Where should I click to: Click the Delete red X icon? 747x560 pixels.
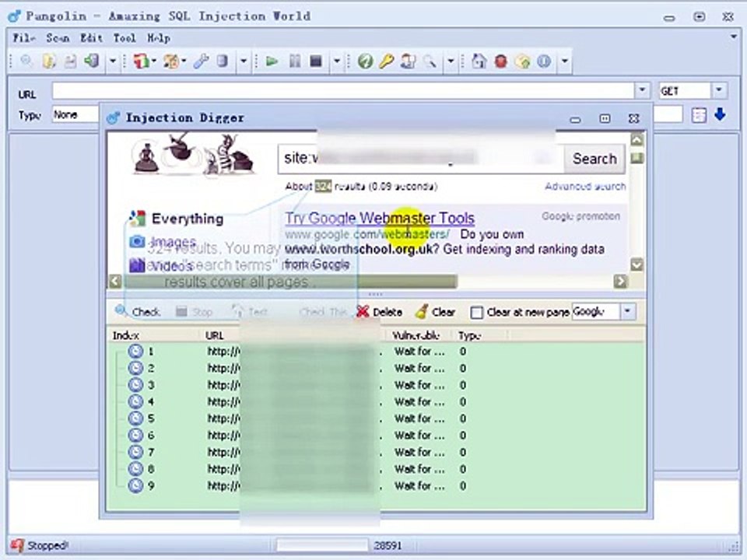[x=363, y=311]
